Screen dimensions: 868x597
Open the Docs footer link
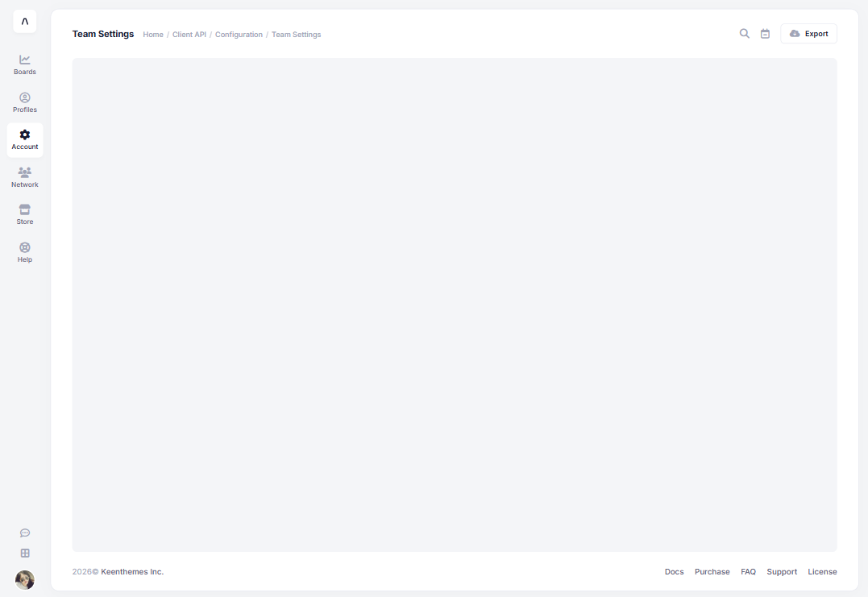675,571
